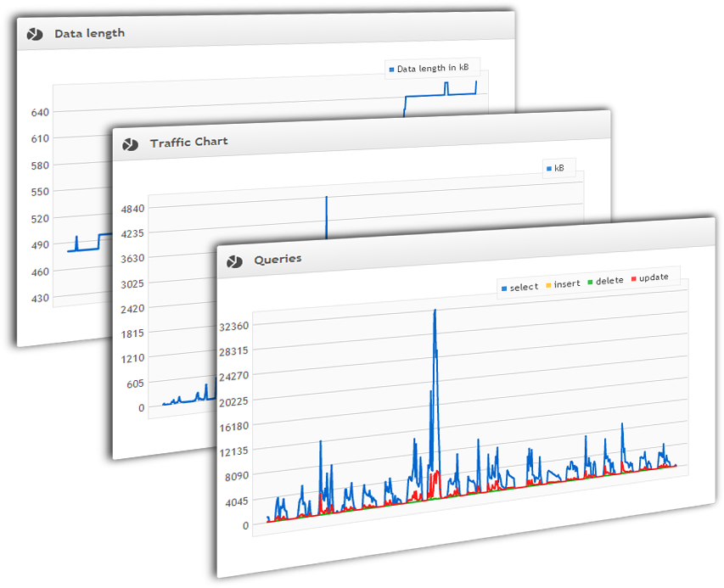Click the Queries panel title
The image size is (724, 588).
(x=278, y=260)
